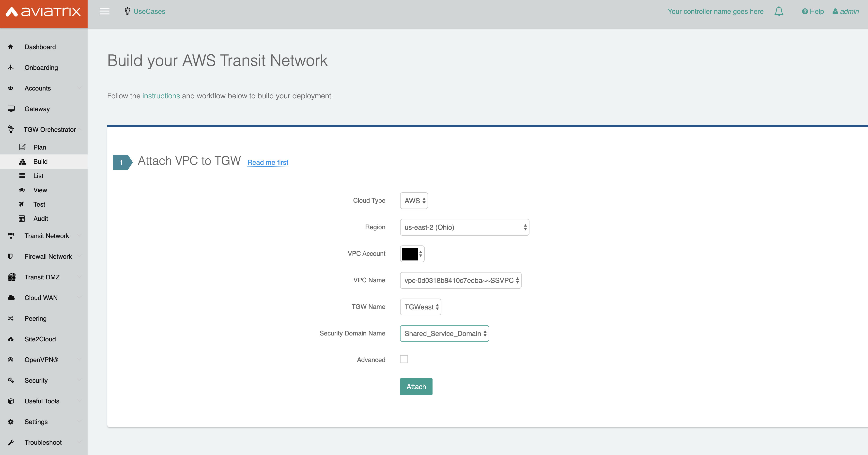Open the Region dropdown
Image resolution: width=868 pixels, height=455 pixels.
click(464, 227)
